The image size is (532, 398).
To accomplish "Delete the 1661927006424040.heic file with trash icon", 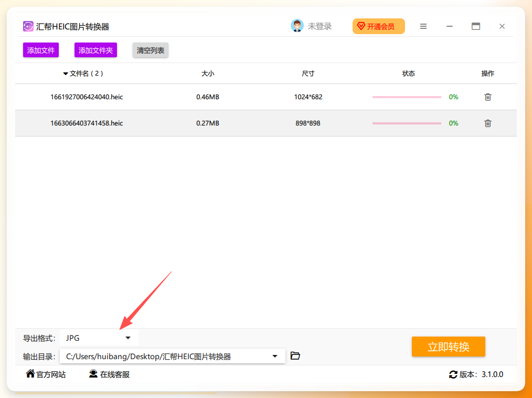I will pos(487,97).
